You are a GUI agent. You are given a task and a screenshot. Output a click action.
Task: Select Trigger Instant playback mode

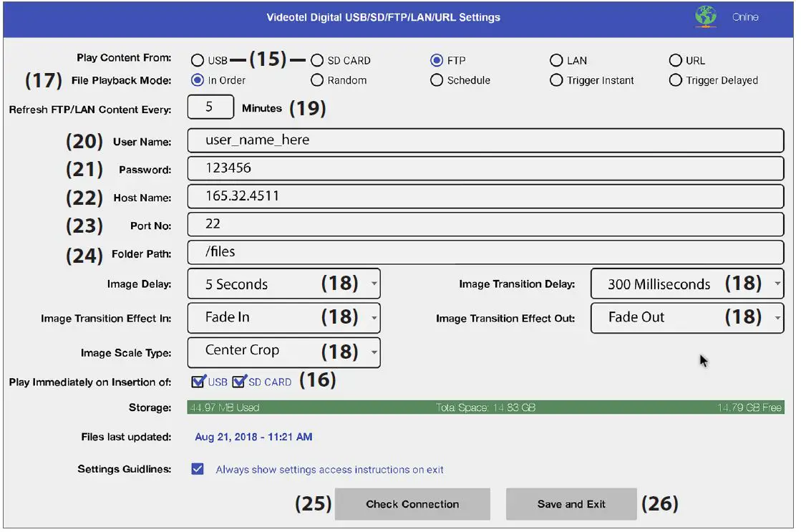coord(556,80)
